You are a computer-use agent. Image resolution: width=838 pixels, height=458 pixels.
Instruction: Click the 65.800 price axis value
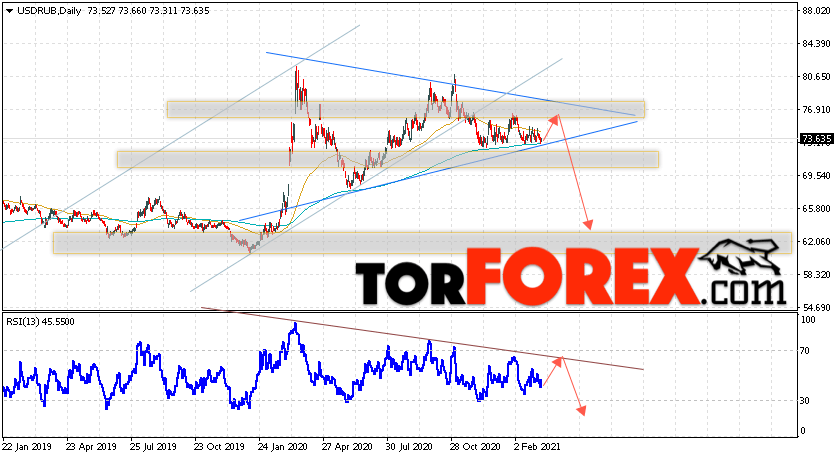point(817,209)
